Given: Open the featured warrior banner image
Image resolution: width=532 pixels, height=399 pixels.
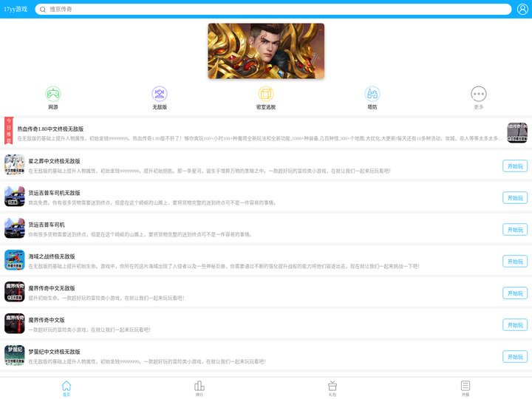Looking at the screenshot, I should (266, 51).
